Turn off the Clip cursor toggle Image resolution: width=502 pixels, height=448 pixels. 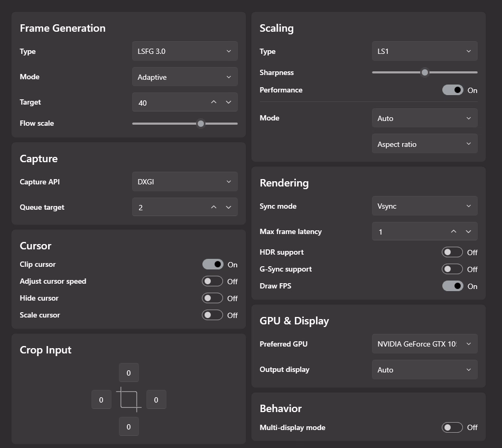coord(212,264)
